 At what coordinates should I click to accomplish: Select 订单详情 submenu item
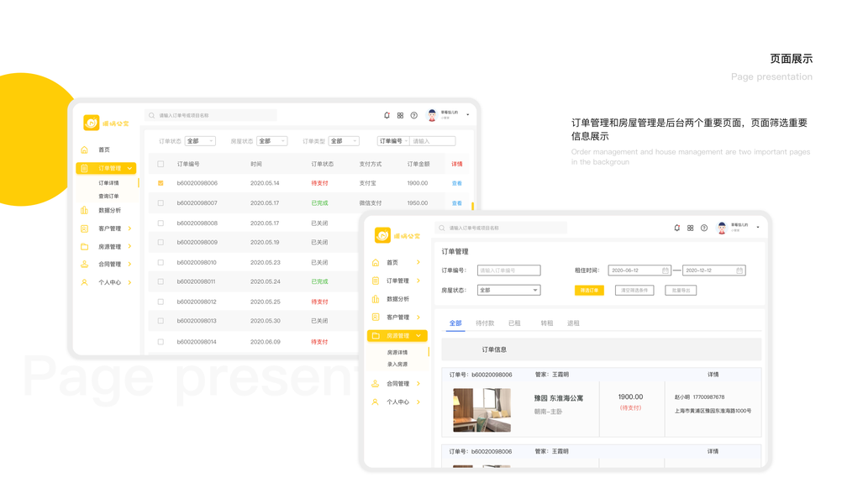coord(108,182)
